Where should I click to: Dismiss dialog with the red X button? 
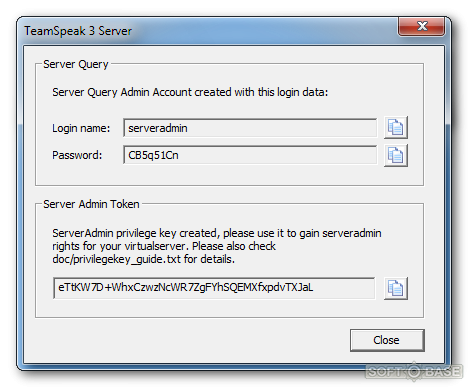click(421, 26)
